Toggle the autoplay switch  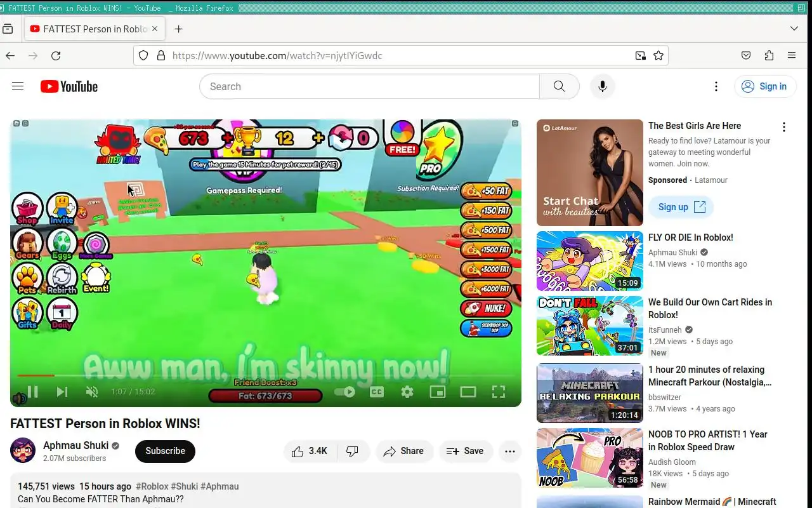344,392
